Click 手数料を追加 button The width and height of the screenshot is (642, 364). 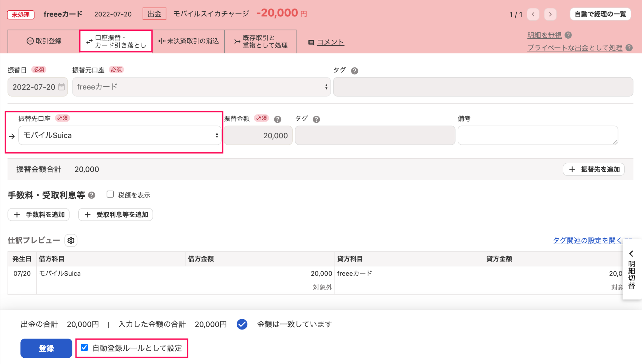point(39,214)
